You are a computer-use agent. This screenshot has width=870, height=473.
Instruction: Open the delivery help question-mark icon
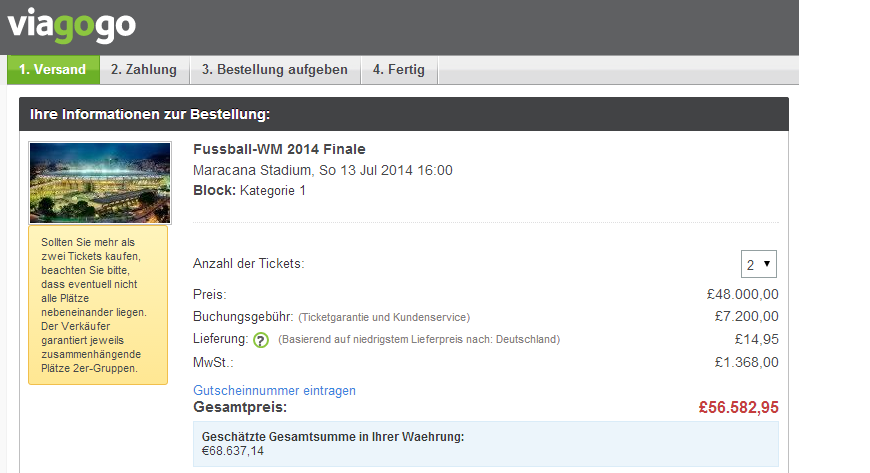point(261,340)
